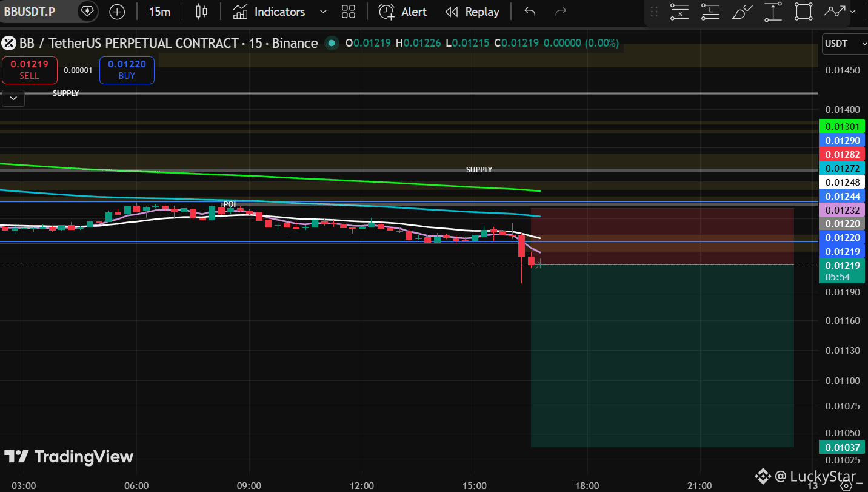868x492 pixels.
Task: Select the Rectangle drawing tool
Action: tap(804, 12)
